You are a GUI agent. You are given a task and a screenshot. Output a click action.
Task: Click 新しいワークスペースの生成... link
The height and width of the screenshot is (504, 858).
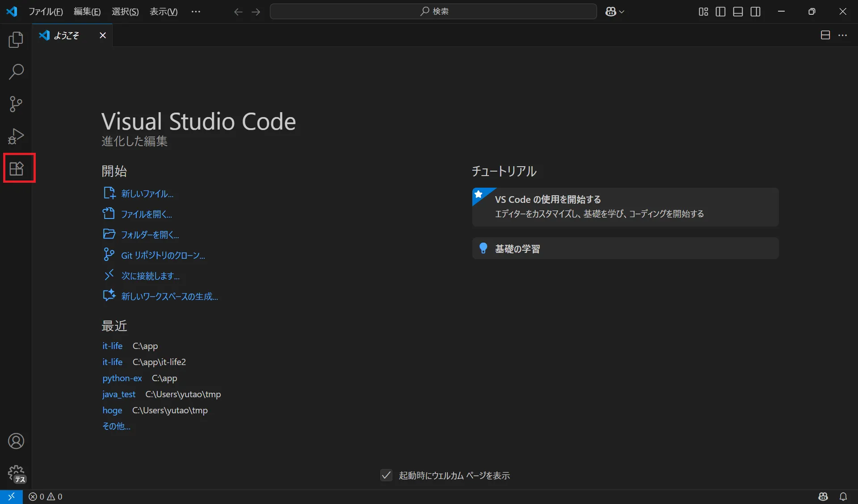click(x=170, y=296)
